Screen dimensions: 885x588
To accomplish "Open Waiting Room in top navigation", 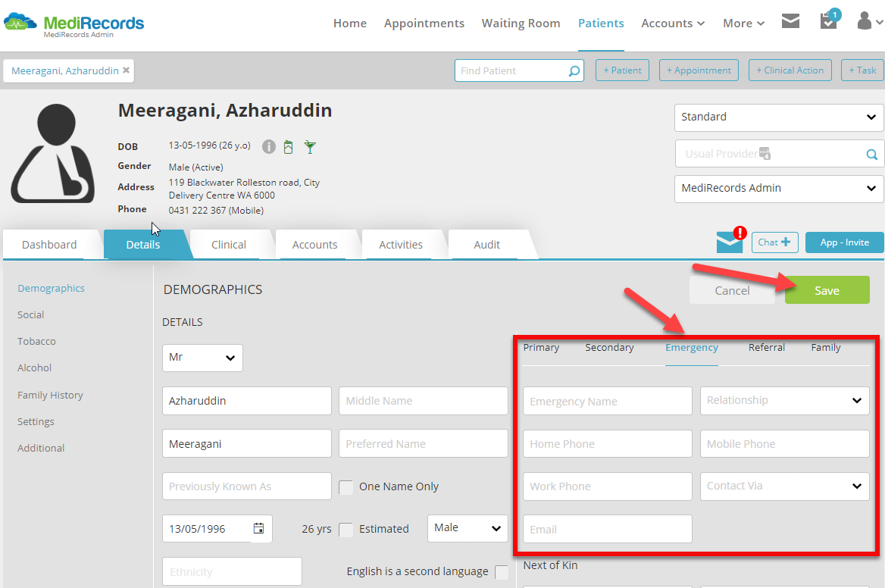I will (521, 23).
